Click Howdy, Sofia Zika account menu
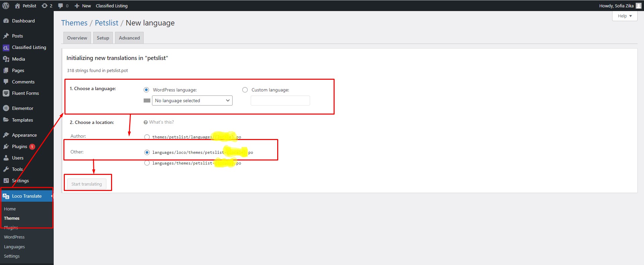 [620, 6]
